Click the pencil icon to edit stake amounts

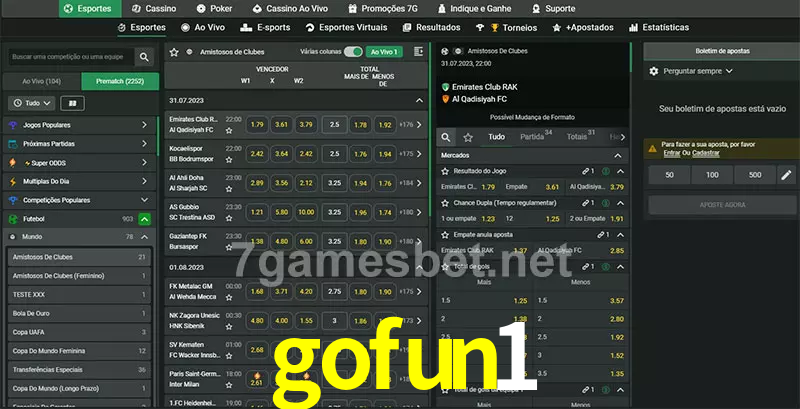(787, 175)
